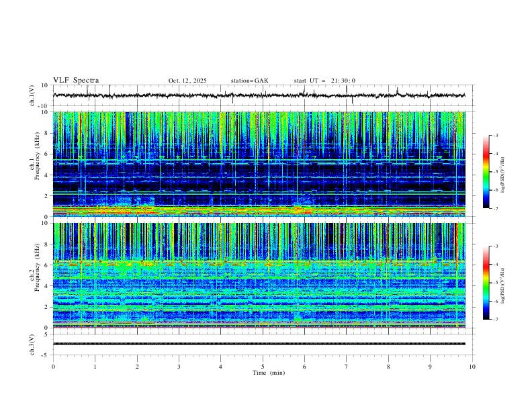Click the time axis tick label '0'
This screenshot has width=532, height=411.
click(53, 367)
